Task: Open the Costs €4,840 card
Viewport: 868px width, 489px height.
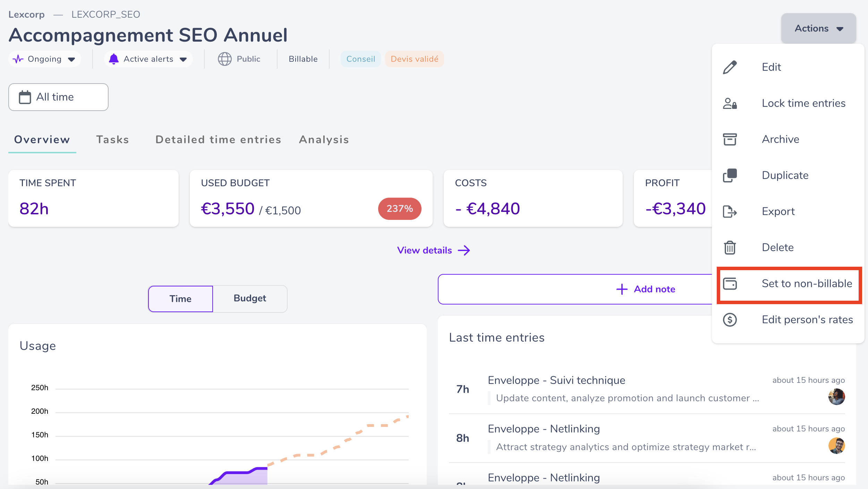Action: coord(533,198)
